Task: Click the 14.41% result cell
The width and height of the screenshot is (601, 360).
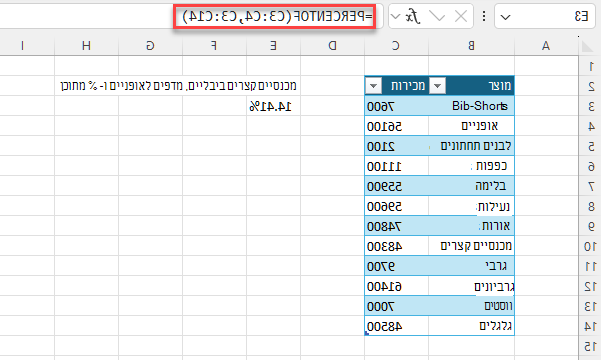Action: [274, 106]
